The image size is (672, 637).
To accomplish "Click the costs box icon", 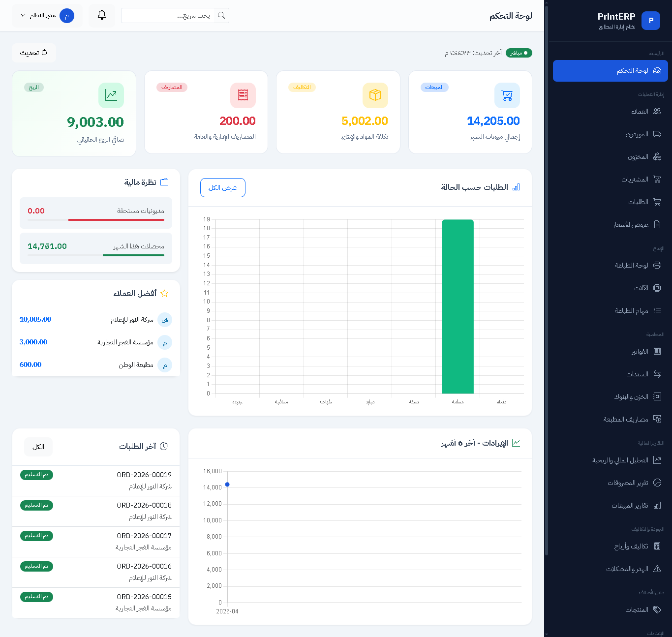I will pyautogui.click(x=375, y=95).
